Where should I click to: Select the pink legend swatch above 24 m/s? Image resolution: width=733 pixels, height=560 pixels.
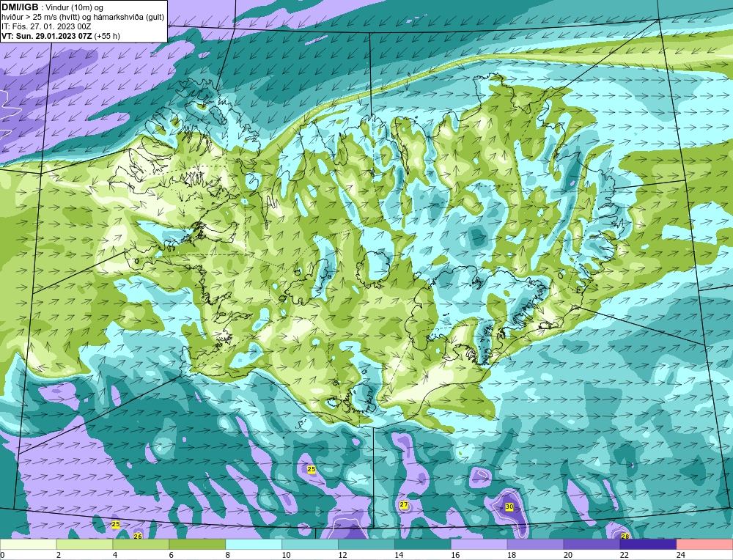pos(704,545)
